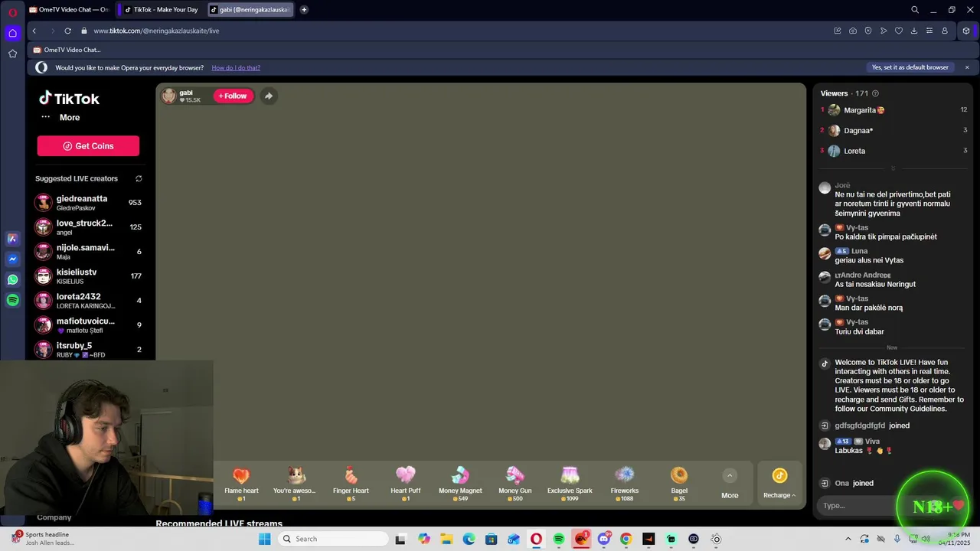Add page to bookmarks heart icon
This screenshot has height=551, width=980.
899,31
